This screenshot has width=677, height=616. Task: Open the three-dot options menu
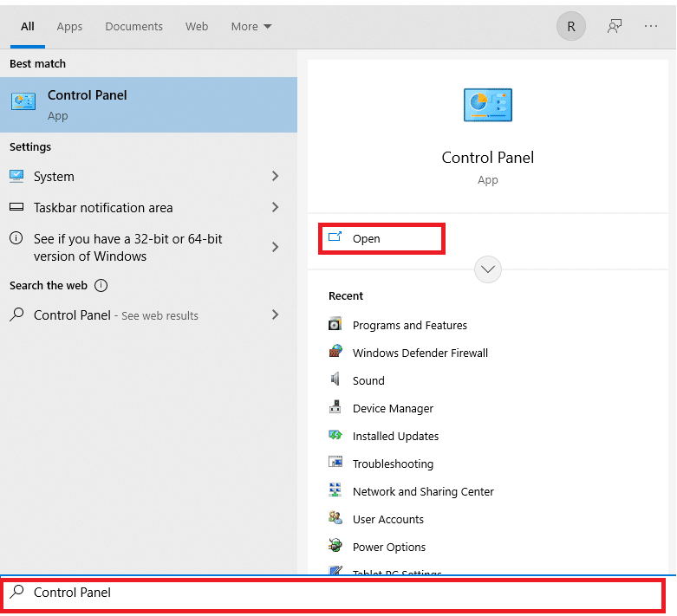[651, 26]
